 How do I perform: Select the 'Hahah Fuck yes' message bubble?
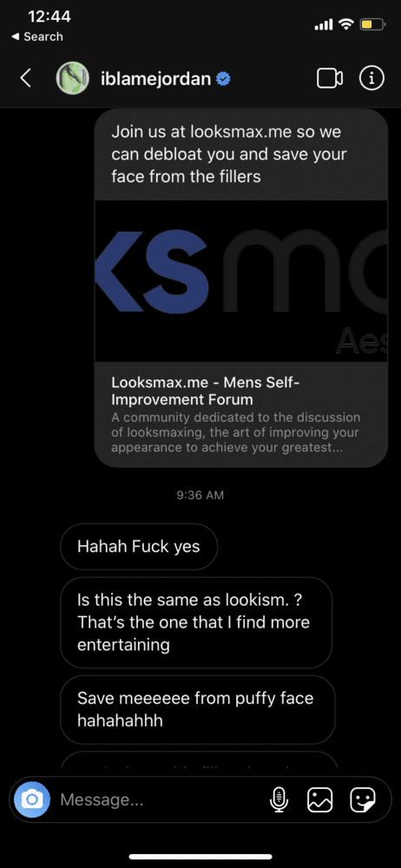pyautogui.click(x=139, y=546)
